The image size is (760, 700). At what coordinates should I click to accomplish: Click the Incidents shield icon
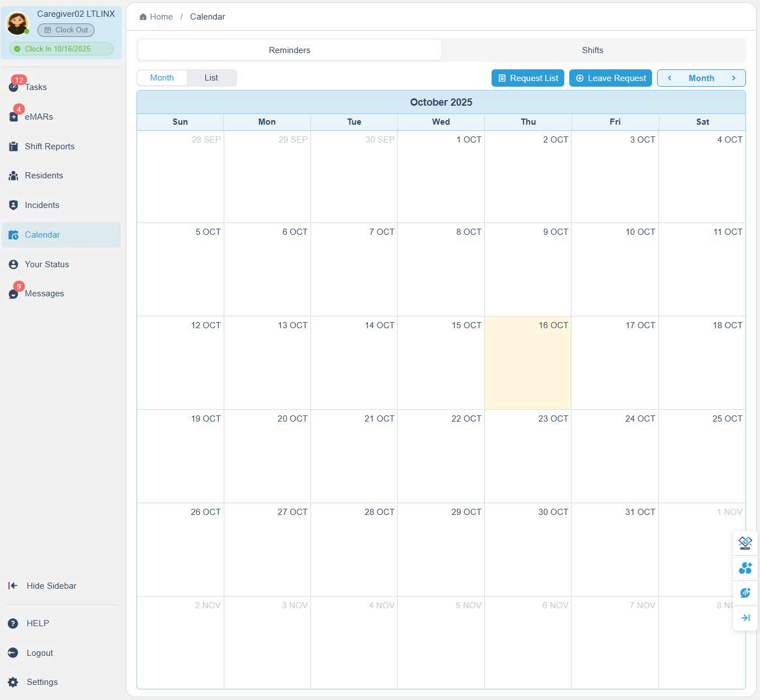pos(13,205)
